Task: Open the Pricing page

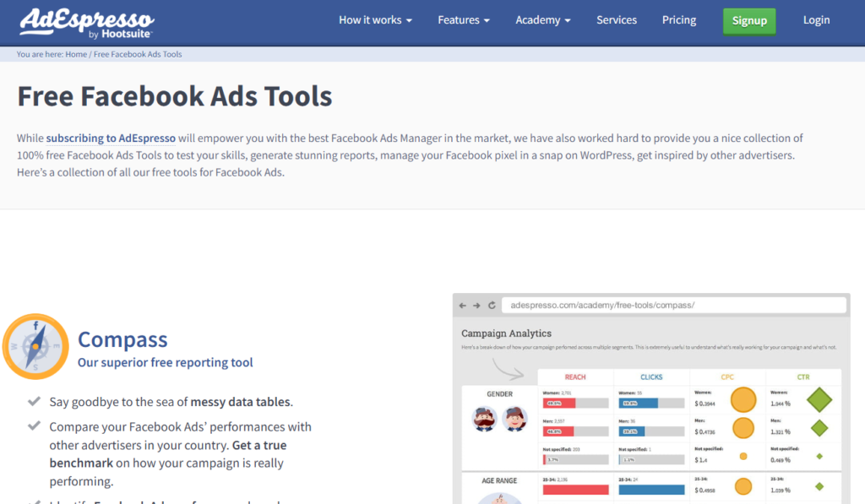Action: [x=679, y=20]
